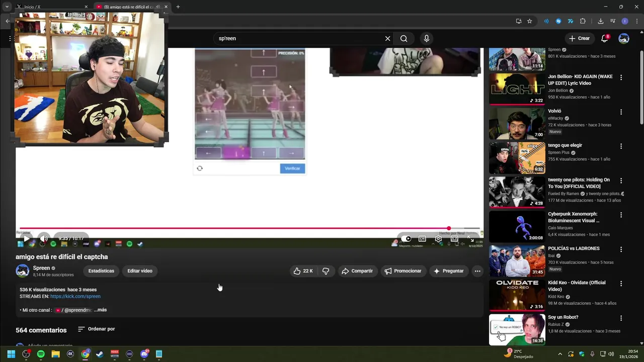Open options for tengo que elegir
The image size is (644, 362).
(621, 146)
